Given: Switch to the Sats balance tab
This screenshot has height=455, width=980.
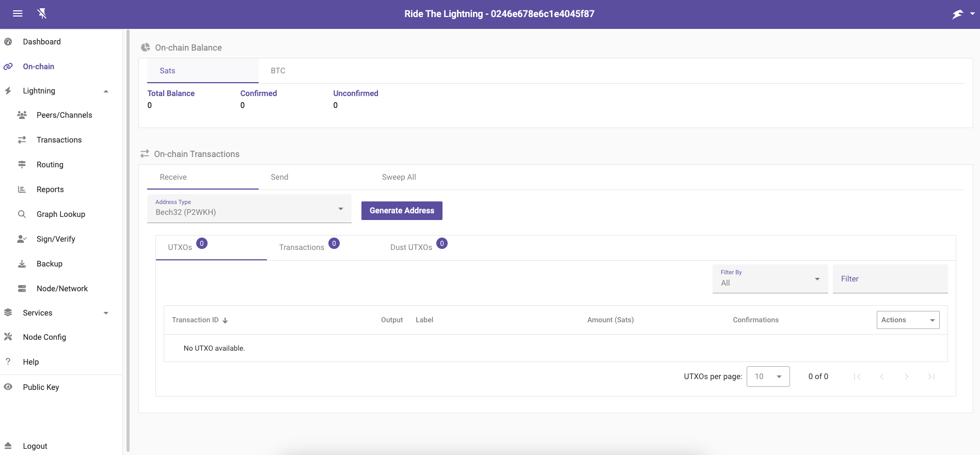Looking at the screenshot, I should 203,71.
